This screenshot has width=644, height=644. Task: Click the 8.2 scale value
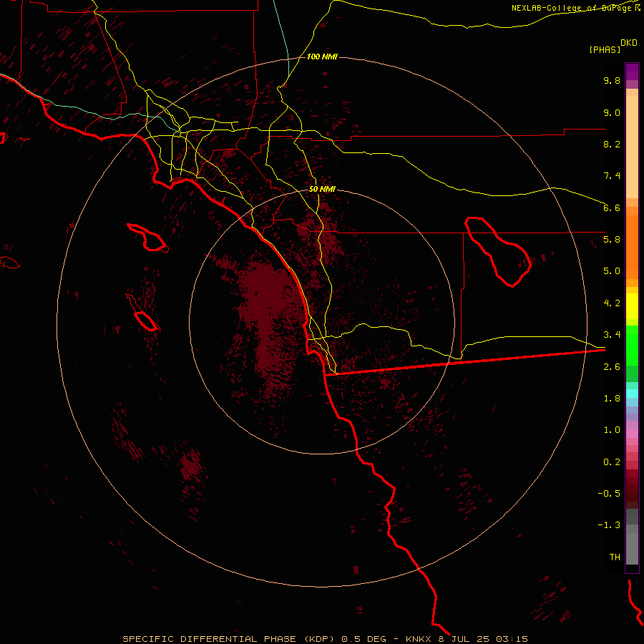[x=612, y=144]
